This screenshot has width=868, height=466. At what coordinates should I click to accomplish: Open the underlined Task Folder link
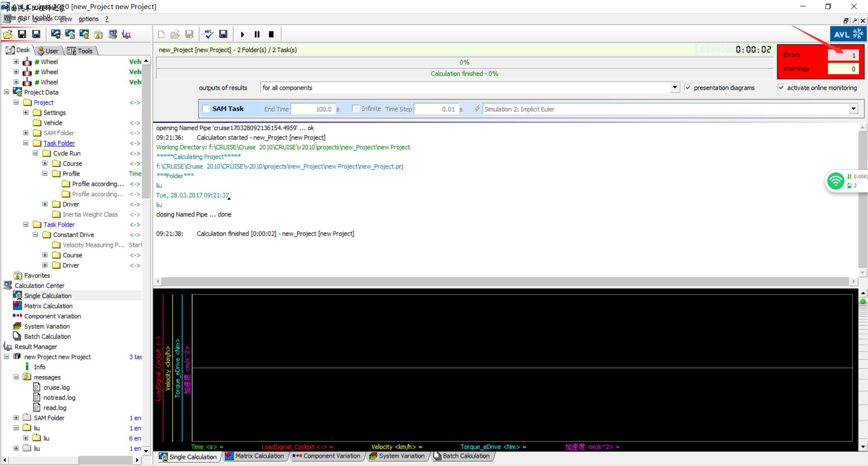[x=59, y=143]
